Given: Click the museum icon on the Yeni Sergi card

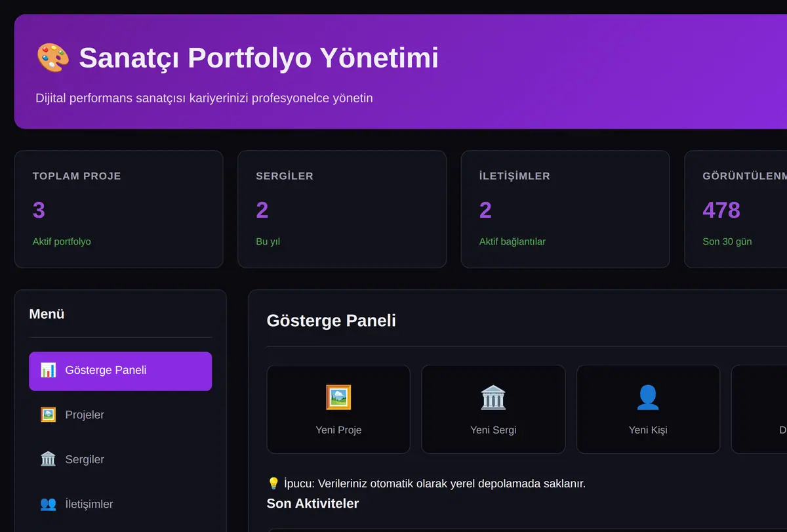Looking at the screenshot, I should [493, 398].
